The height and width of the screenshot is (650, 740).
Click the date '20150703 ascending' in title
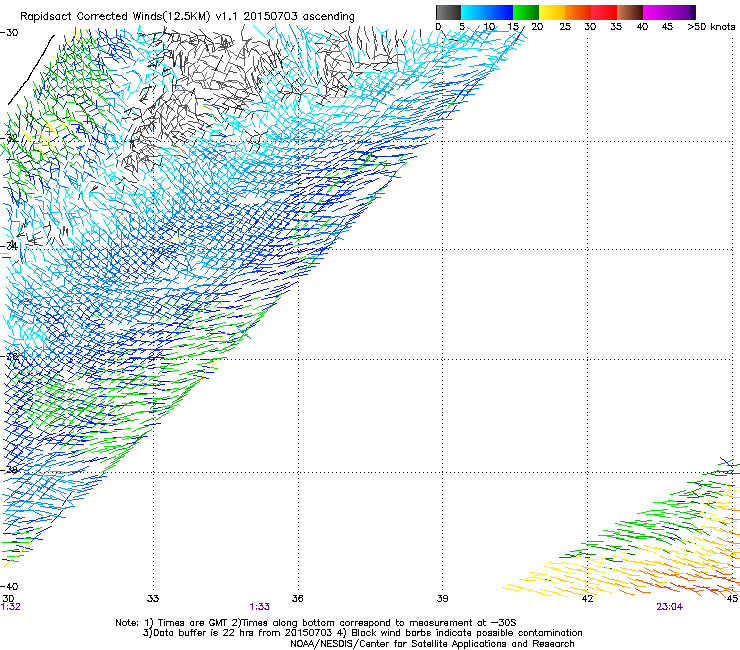coord(299,17)
